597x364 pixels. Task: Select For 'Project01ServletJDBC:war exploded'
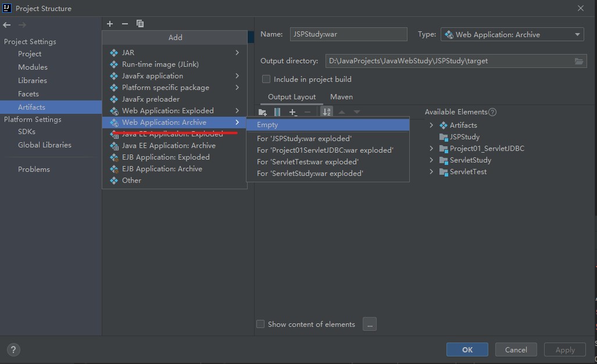pos(328,150)
